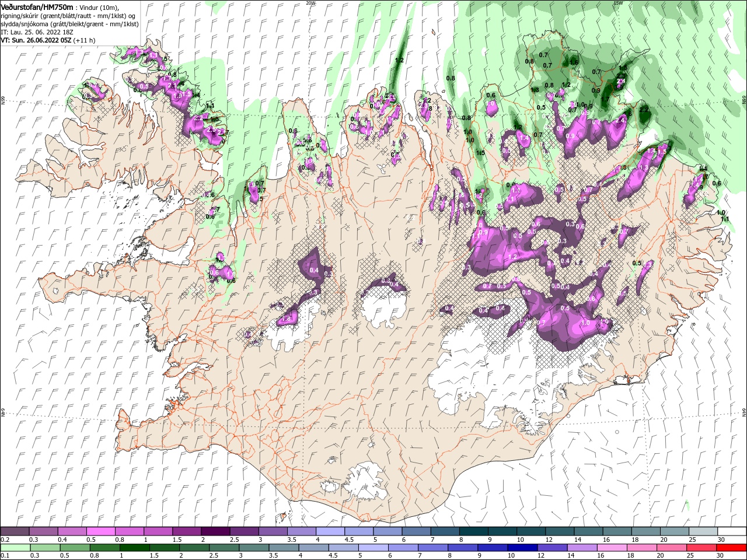Pick the top-row snow swatch starting at 1
This screenshot has height=560, width=747.
click(158, 531)
